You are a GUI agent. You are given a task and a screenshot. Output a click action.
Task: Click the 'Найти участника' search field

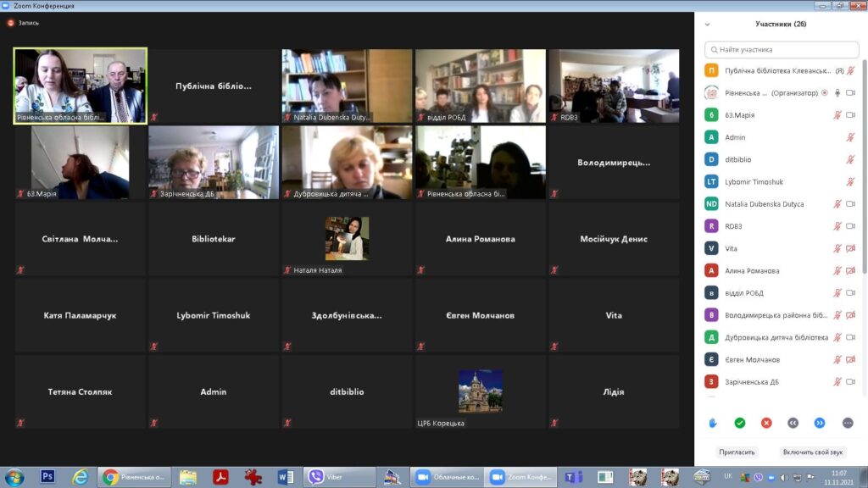[780, 50]
